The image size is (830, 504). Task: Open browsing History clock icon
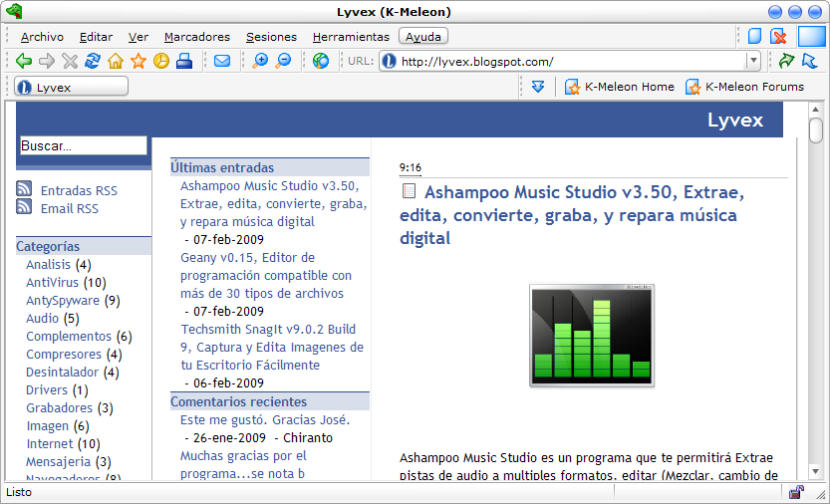160,61
